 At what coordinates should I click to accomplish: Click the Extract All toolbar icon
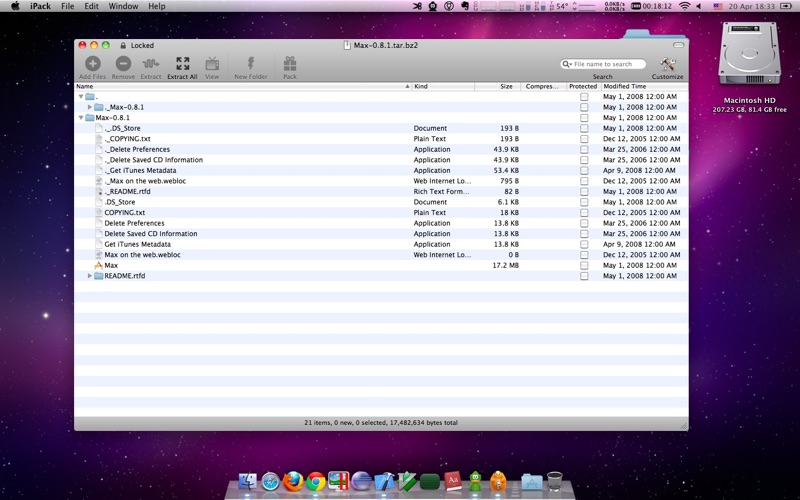pyautogui.click(x=182, y=65)
